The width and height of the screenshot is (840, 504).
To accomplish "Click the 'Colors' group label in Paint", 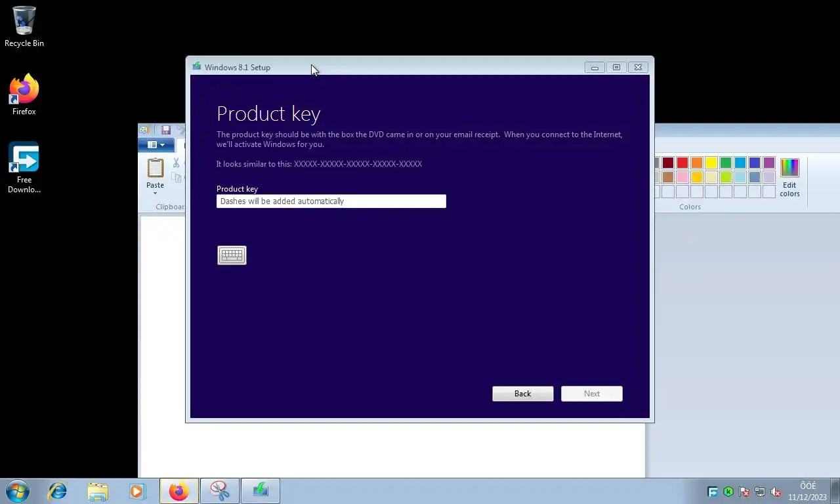I will click(690, 207).
